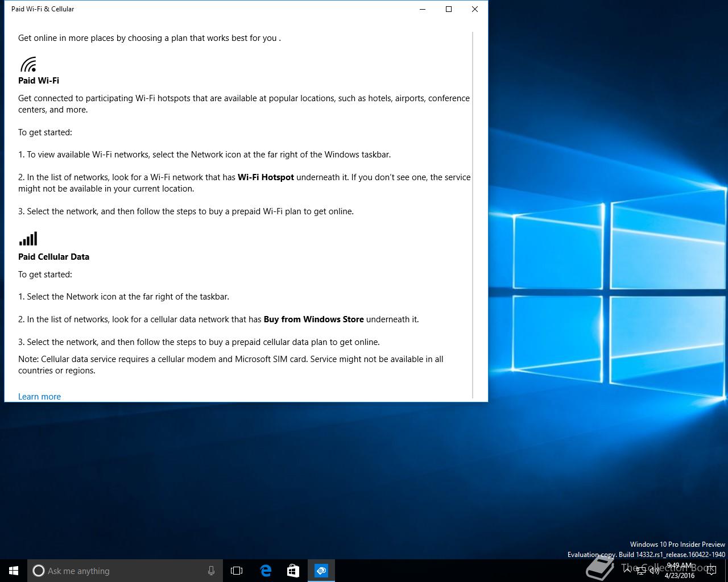Click the vertical scrollbar in Paid Wi-Fi window
This screenshot has width=728, height=582.
[473, 215]
